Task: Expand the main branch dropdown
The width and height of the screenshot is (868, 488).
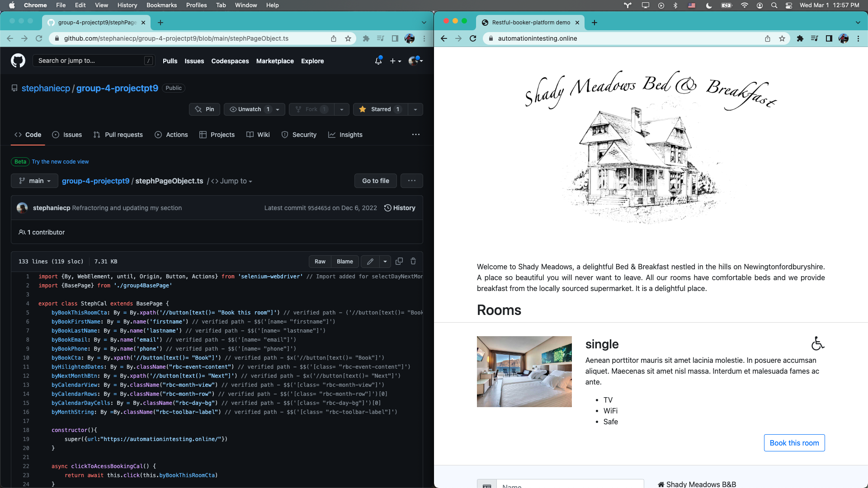Action: click(x=34, y=181)
